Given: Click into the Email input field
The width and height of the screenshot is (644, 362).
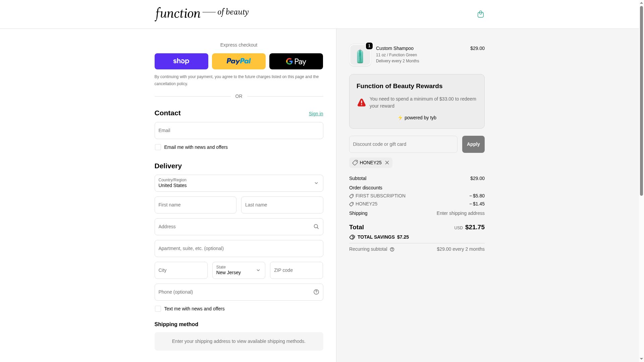Looking at the screenshot, I should 238,130.
